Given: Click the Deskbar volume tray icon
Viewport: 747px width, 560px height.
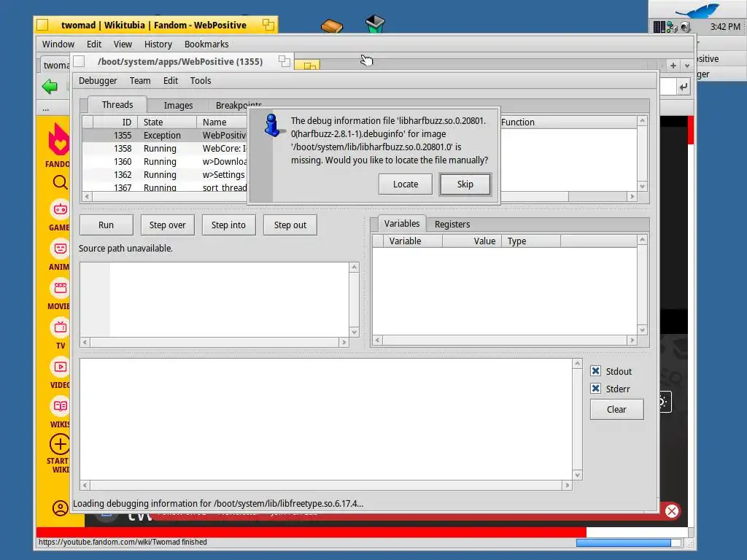Looking at the screenshot, I should (685, 27).
